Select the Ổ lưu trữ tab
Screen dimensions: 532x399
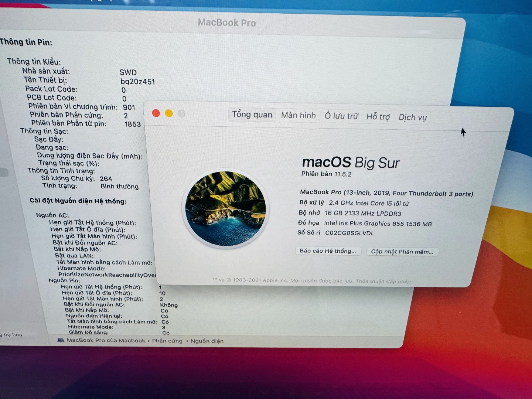point(341,116)
